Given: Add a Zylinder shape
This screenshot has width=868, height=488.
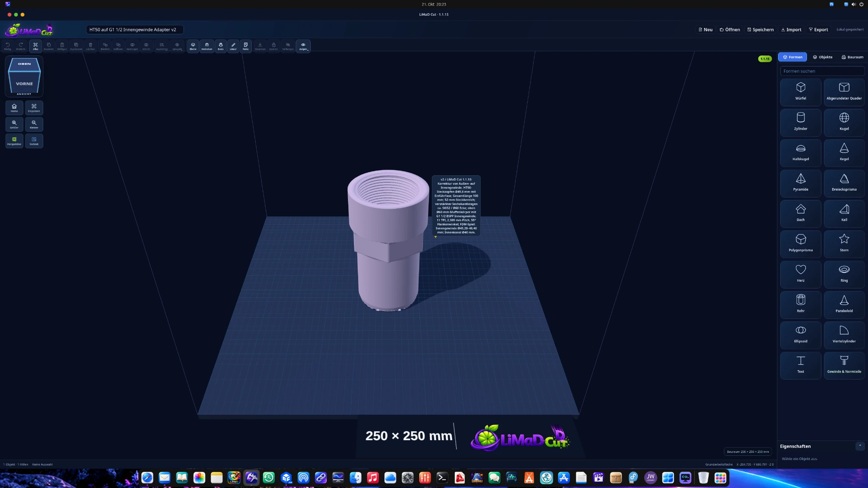Looking at the screenshot, I should (x=801, y=122).
